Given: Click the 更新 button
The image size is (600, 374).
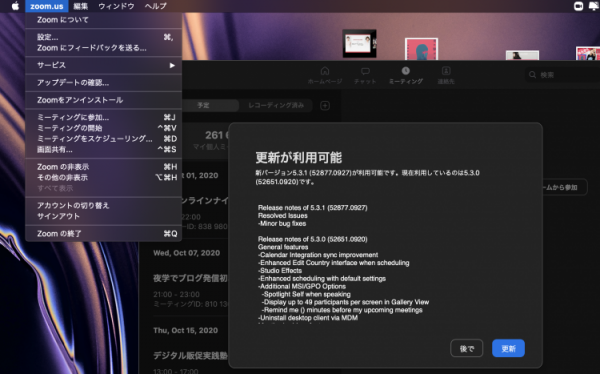Looking at the screenshot, I should [508, 348].
